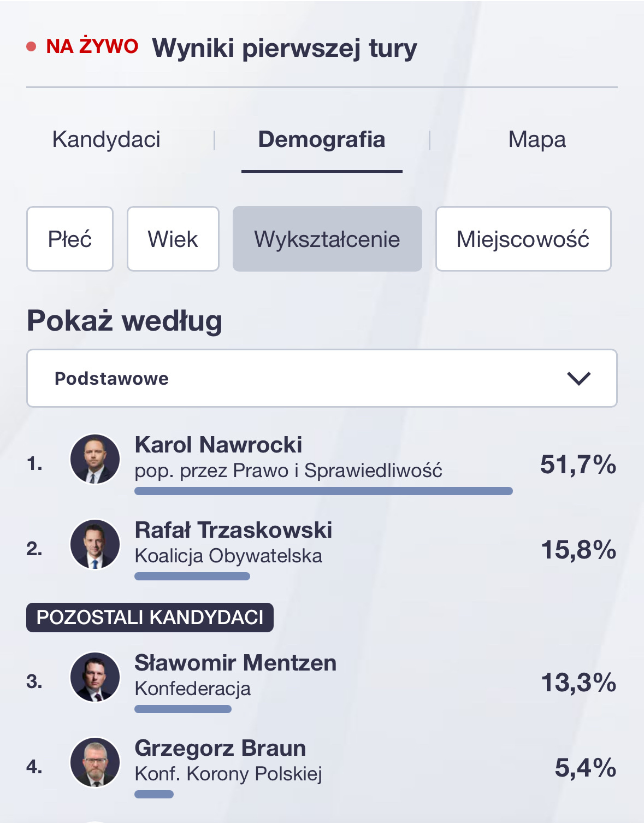This screenshot has height=823, width=644.
Task: Click the second-ranked candidate's round portrait
Action: [95, 544]
